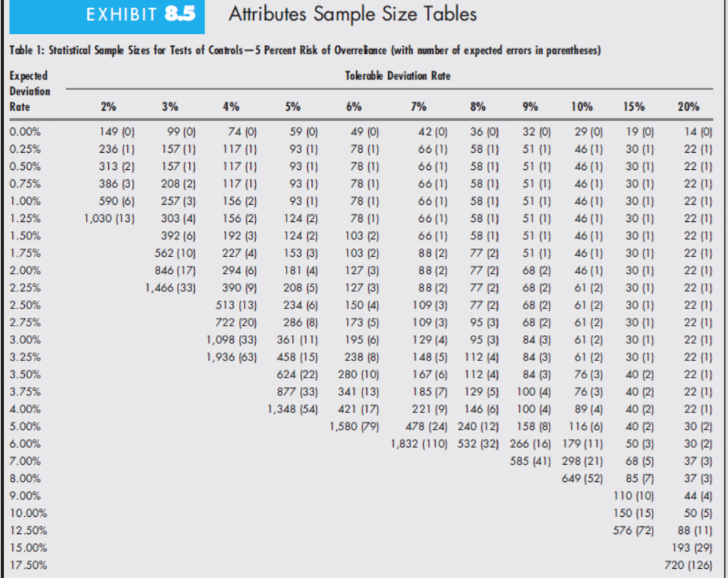The height and width of the screenshot is (578, 728).
Task: Click the 0.00% row label
Action: 26,132
